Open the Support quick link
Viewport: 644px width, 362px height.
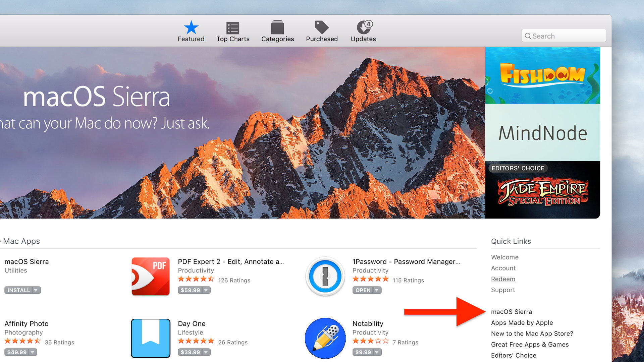point(503,290)
